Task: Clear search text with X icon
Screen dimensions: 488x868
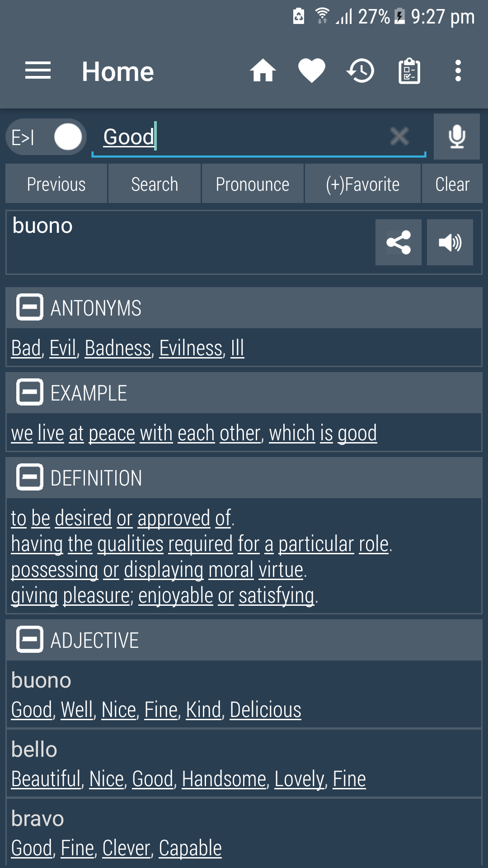Action: pyautogui.click(x=399, y=137)
